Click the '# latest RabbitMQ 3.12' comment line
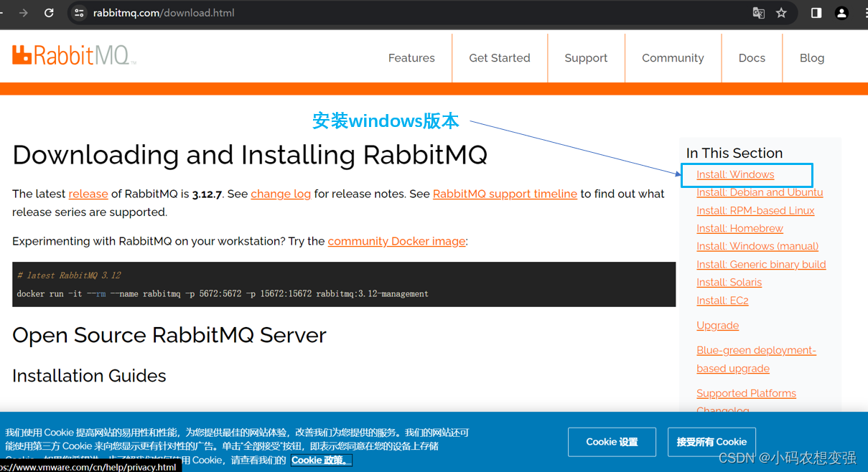This screenshot has height=472, width=868. click(69, 275)
